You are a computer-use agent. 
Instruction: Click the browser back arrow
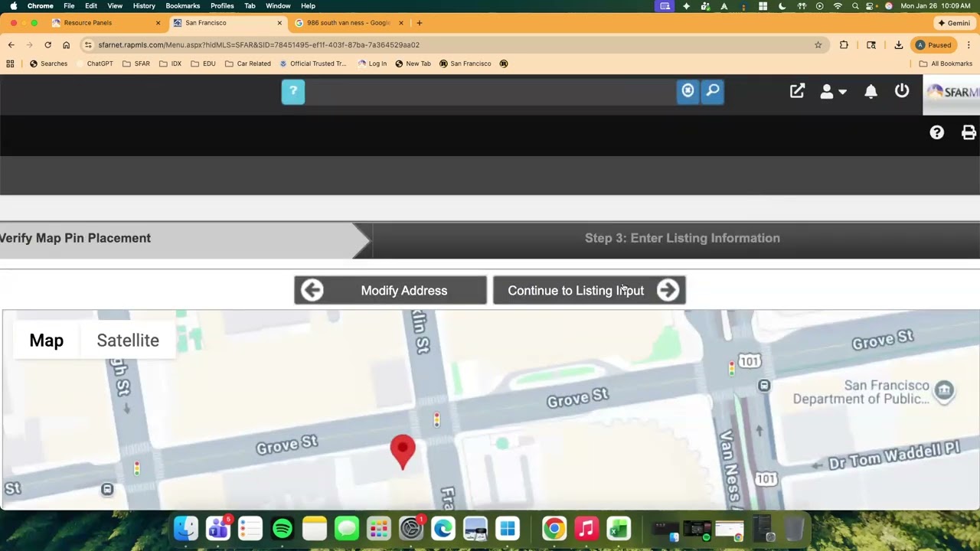pos(11,45)
